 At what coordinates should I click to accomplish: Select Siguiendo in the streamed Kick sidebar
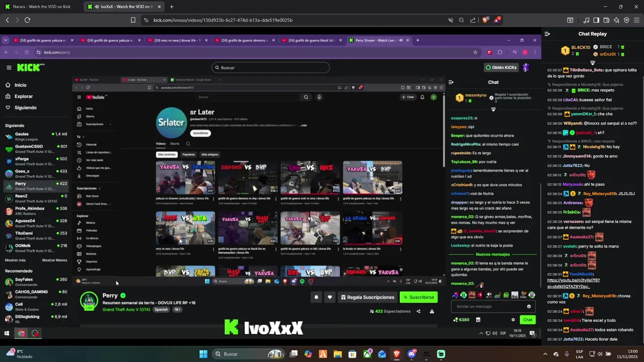(x=25, y=108)
